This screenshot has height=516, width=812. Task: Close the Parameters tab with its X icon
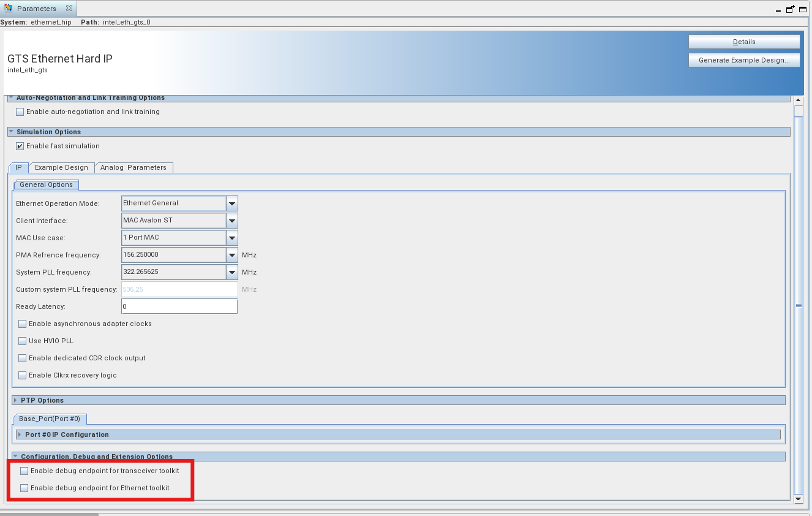pyautogui.click(x=69, y=9)
